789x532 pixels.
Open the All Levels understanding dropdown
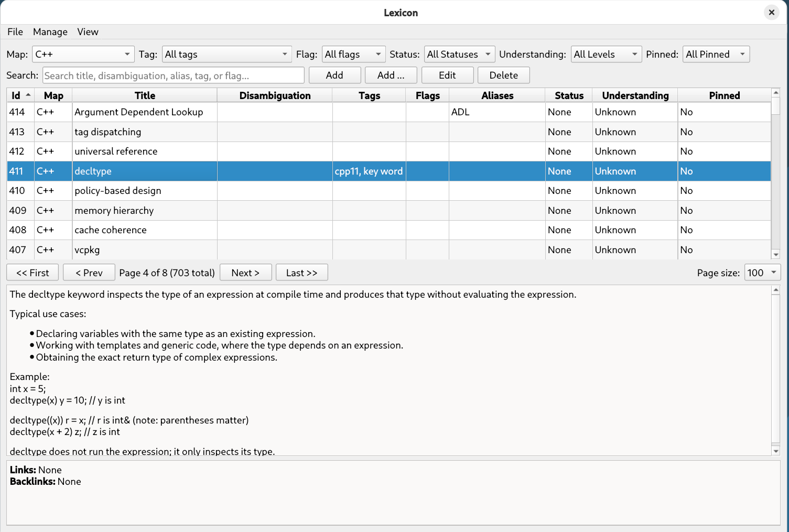(606, 55)
